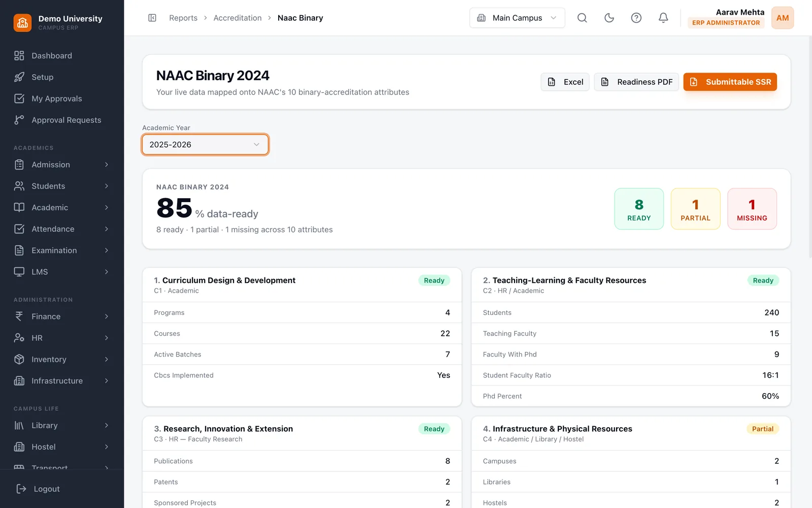Screen dimensions: 812x508
Task: Expand the Students submenu chevron
Action: pyautogui.click(x=107, y=186)
